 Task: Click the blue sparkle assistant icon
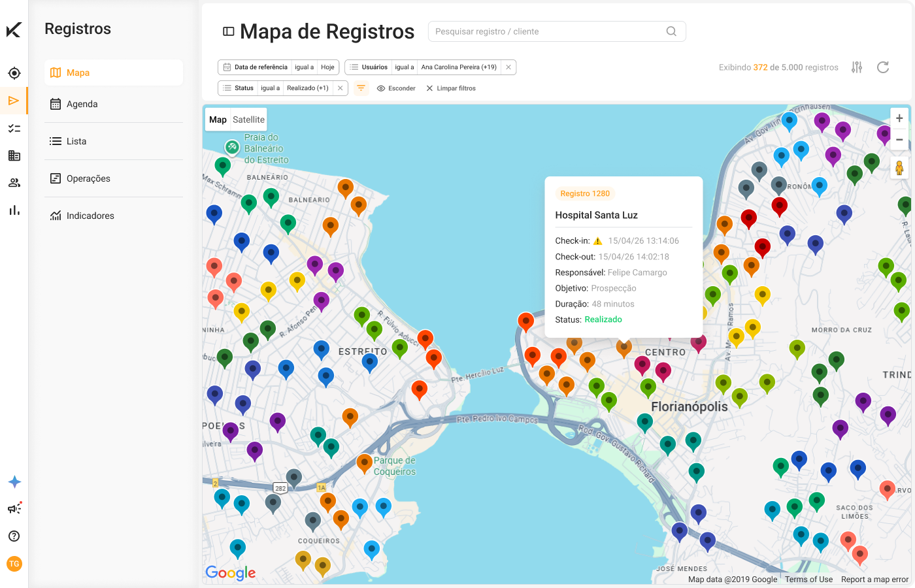click(14, 482)
